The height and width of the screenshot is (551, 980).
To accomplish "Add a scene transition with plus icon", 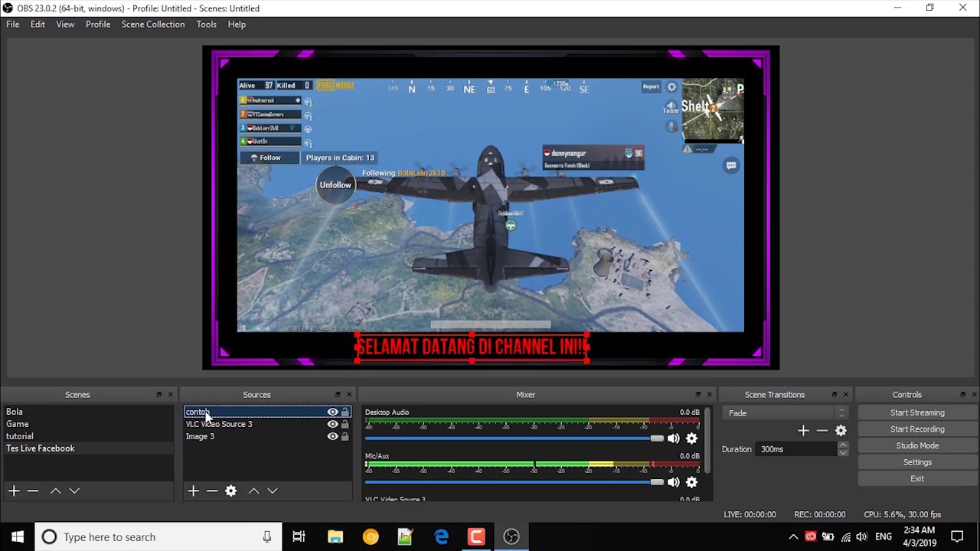I will (803, 431).
